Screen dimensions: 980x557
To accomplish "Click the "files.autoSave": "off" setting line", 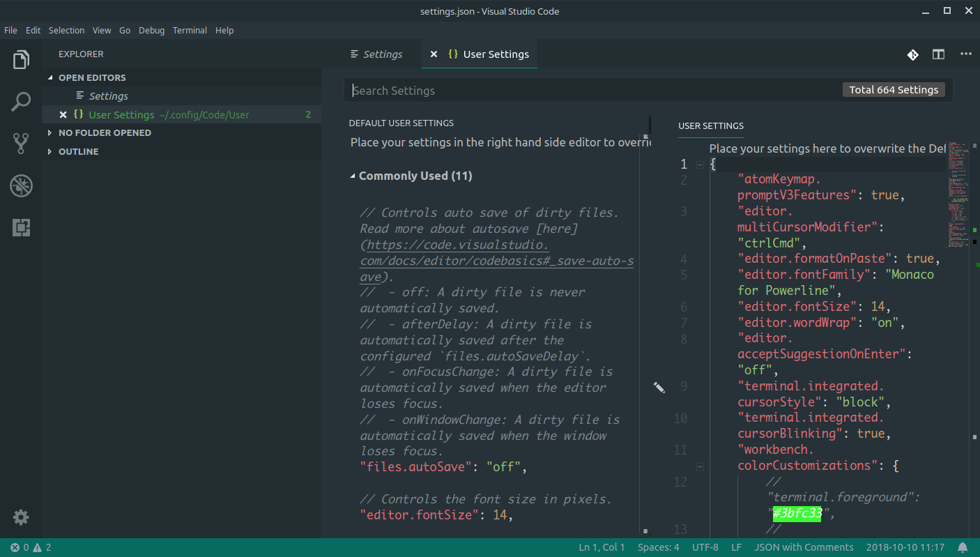I will click(443, 467).
